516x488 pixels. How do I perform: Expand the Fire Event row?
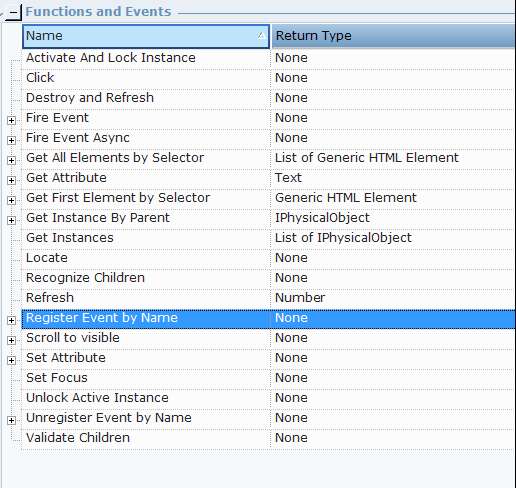(x=12, y=120)
